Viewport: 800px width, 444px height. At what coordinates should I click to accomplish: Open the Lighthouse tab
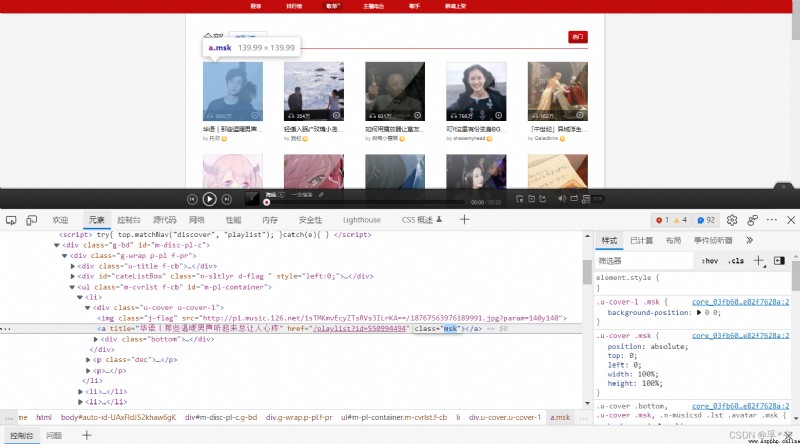click(362, 220)
